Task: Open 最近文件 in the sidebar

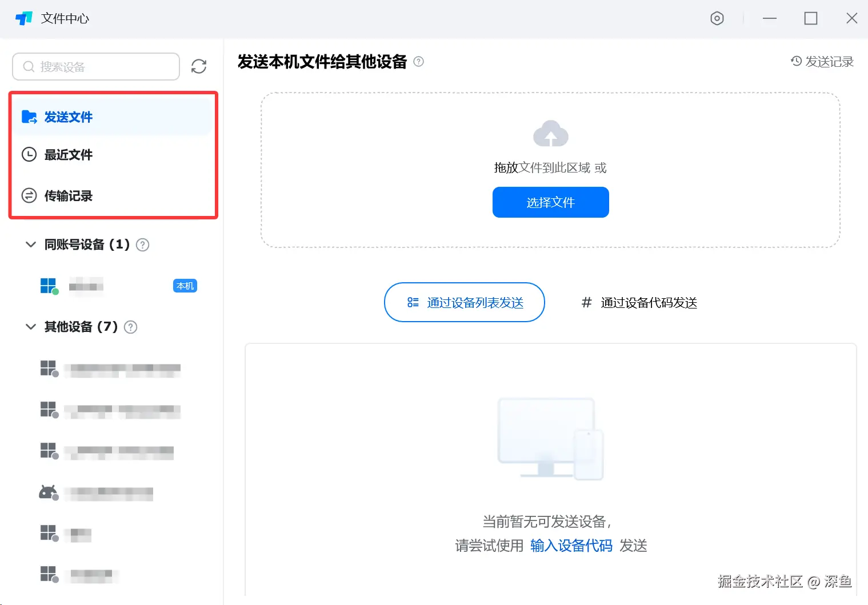Action: pyautogui.click(x=113, y=155)
